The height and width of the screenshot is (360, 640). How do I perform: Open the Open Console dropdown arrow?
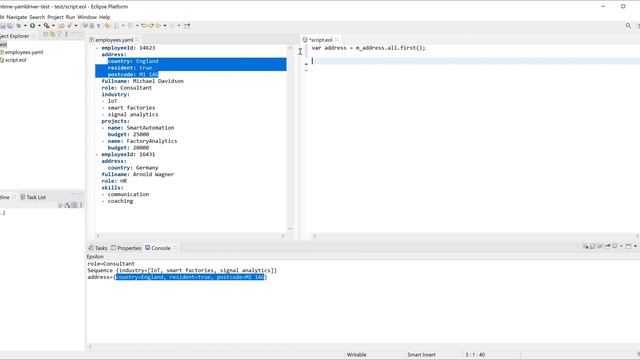click(635, 246)
